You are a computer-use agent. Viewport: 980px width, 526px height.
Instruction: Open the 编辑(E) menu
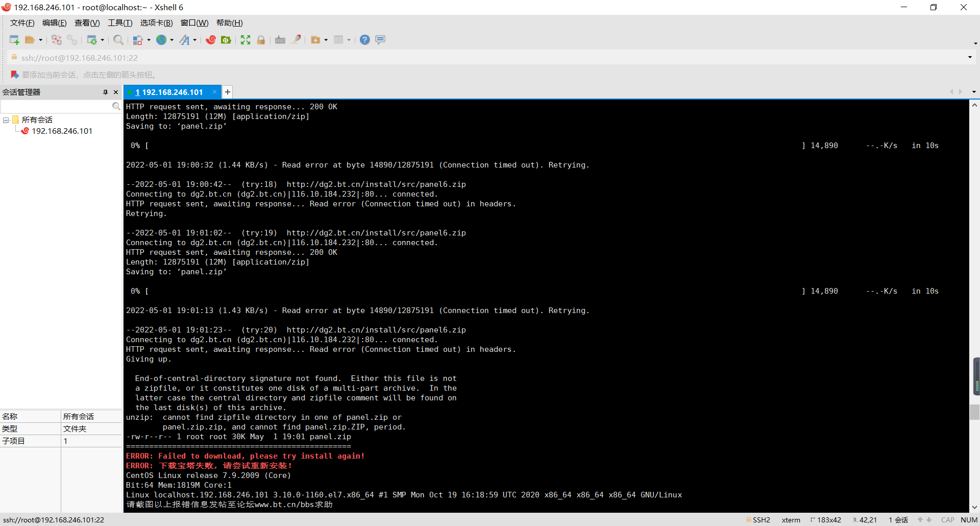tap(55, 23)
